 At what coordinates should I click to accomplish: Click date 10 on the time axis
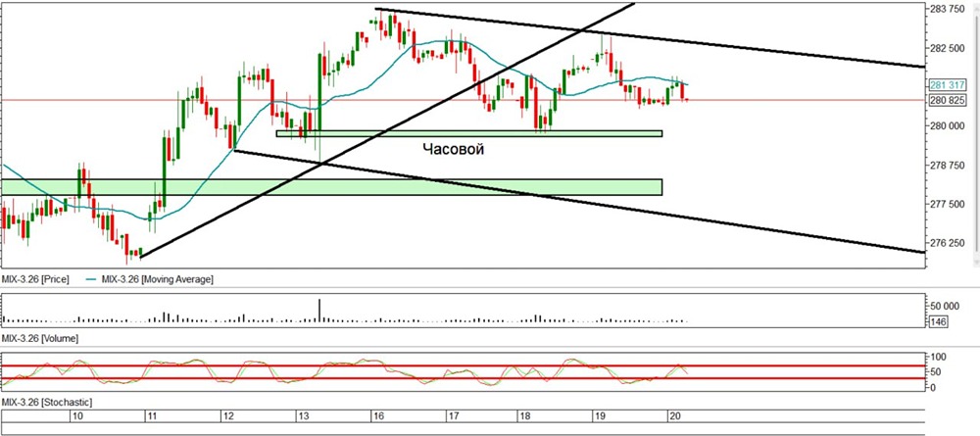(x=77, y=415)
